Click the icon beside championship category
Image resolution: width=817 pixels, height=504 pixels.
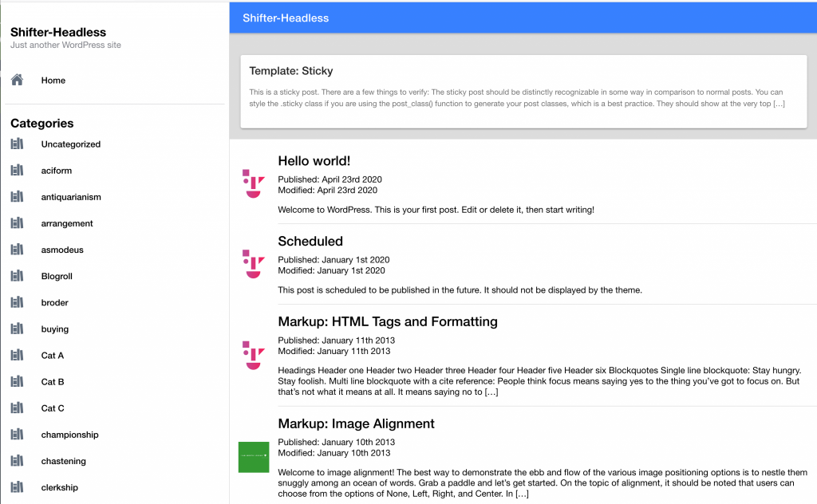click(x=18, y=435)
